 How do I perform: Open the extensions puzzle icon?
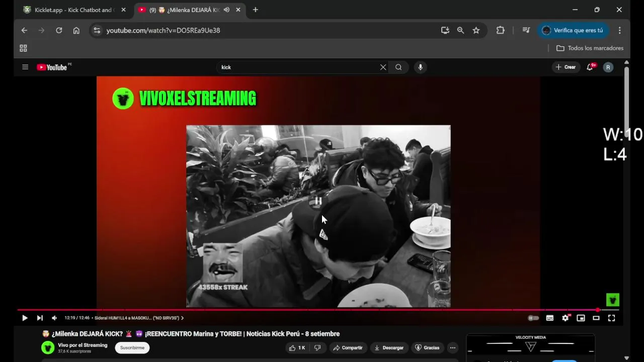(x=500, y=30)
